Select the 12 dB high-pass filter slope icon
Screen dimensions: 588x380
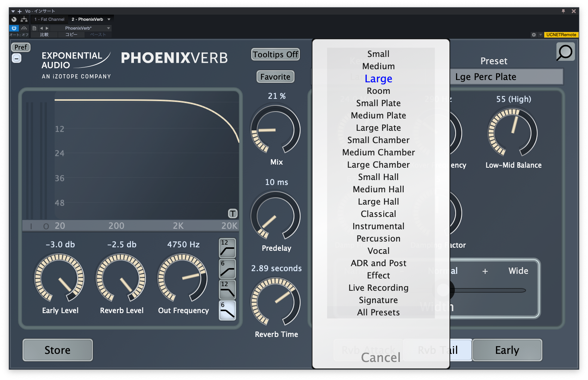click(227, 248)
